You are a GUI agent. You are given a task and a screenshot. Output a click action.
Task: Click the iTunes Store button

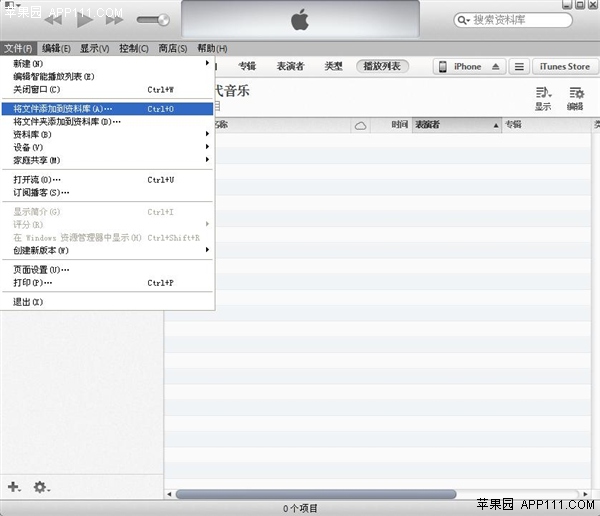click(x=565, y=67)
